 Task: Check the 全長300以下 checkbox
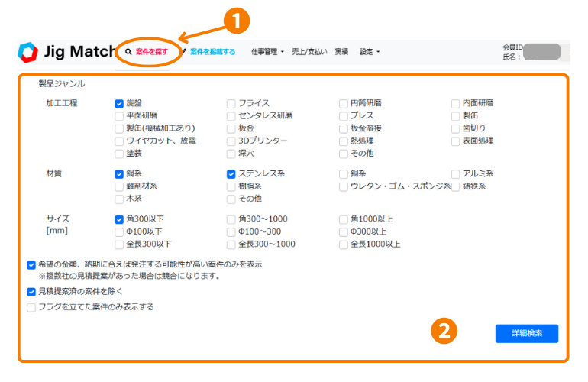(x=119, y=244)
